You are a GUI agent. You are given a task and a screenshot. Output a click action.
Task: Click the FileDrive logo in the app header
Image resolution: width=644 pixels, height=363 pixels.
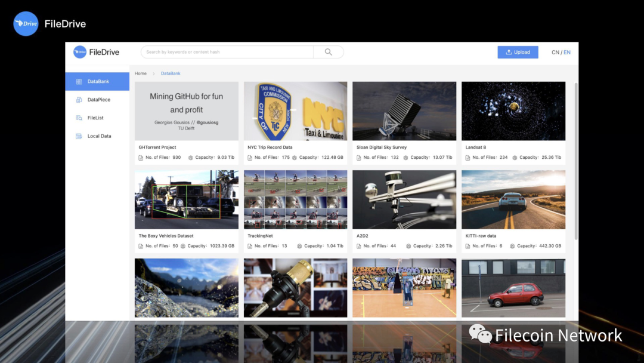point(96,52)
